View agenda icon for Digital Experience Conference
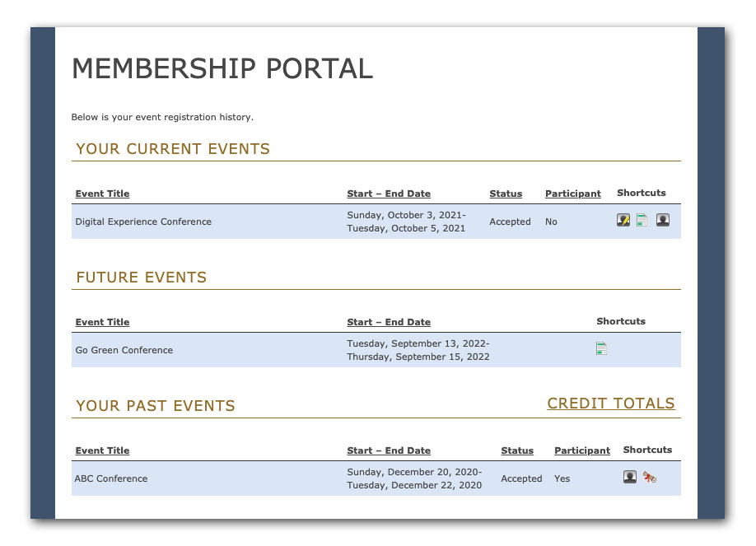Screen dimensions: 756x546 coord(642,220)
